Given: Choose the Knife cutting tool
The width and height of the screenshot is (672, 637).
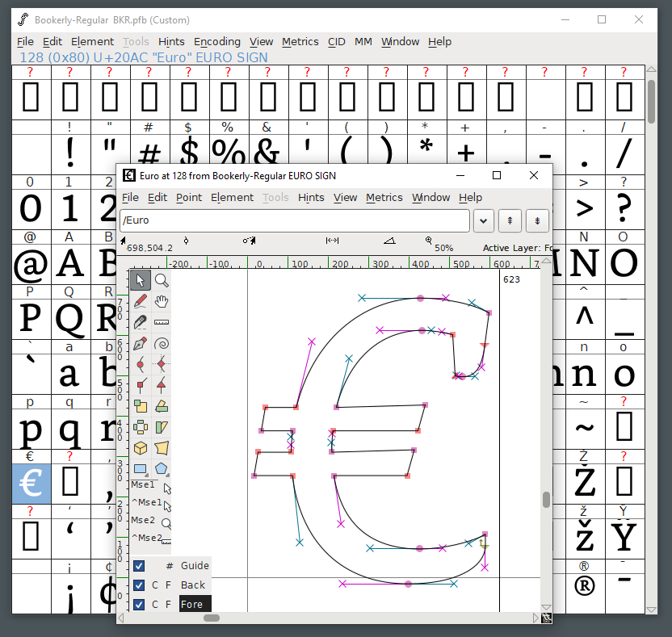Looking at the screenshot, I should click(x=141, y=322).
